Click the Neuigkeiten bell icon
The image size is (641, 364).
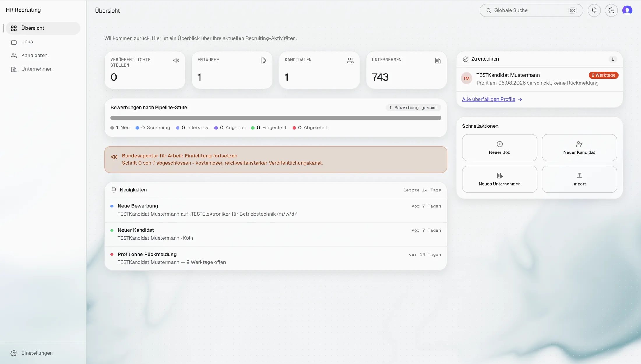tap(114, 190)
